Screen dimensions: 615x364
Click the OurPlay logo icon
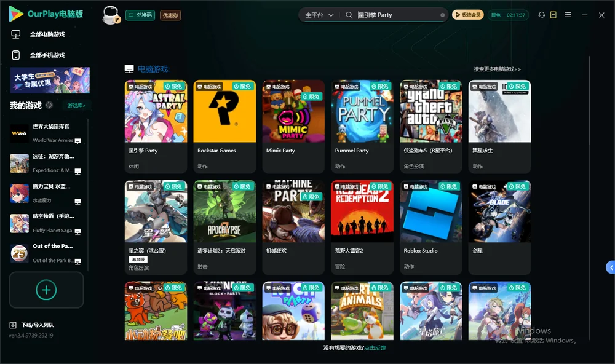coord(16,14)
